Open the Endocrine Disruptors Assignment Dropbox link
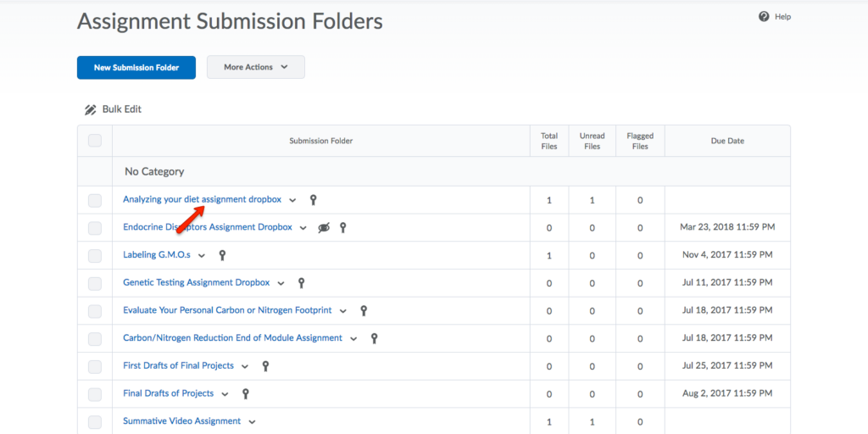The width and height of the screenshot is (868, 434). click(x=207, y=227)
